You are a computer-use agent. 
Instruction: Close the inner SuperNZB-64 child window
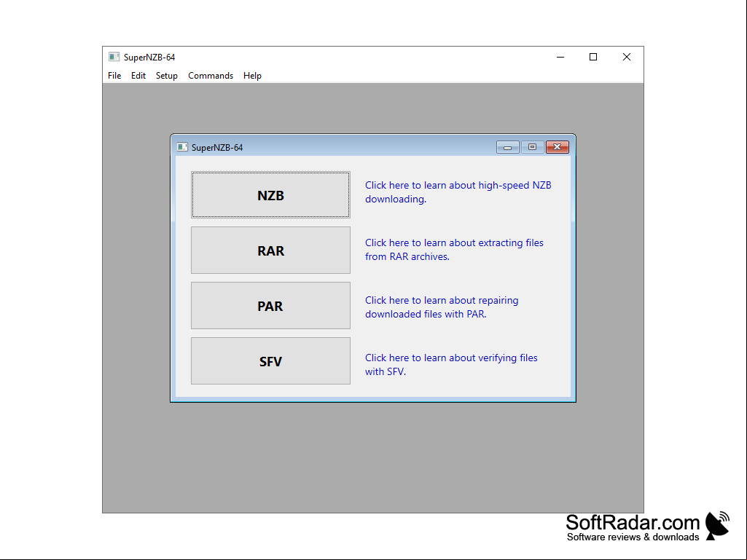pos(558,147)
